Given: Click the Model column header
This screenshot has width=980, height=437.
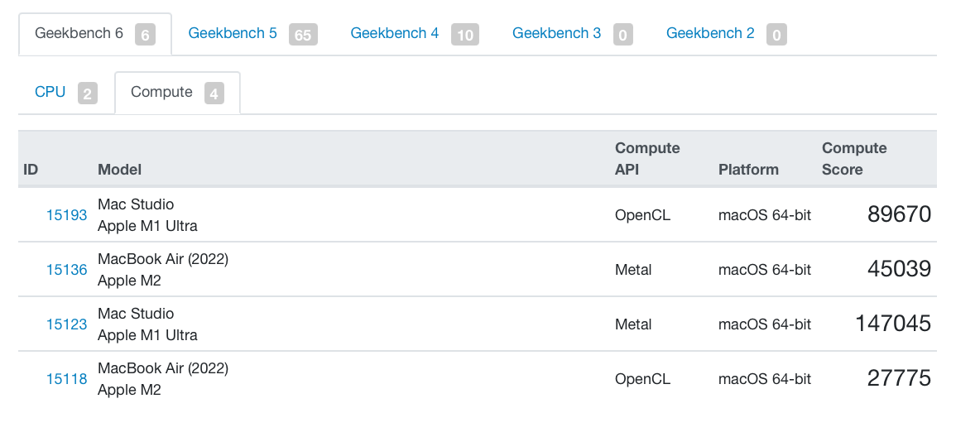Looking at the screenshot, I should coord(119,170).
